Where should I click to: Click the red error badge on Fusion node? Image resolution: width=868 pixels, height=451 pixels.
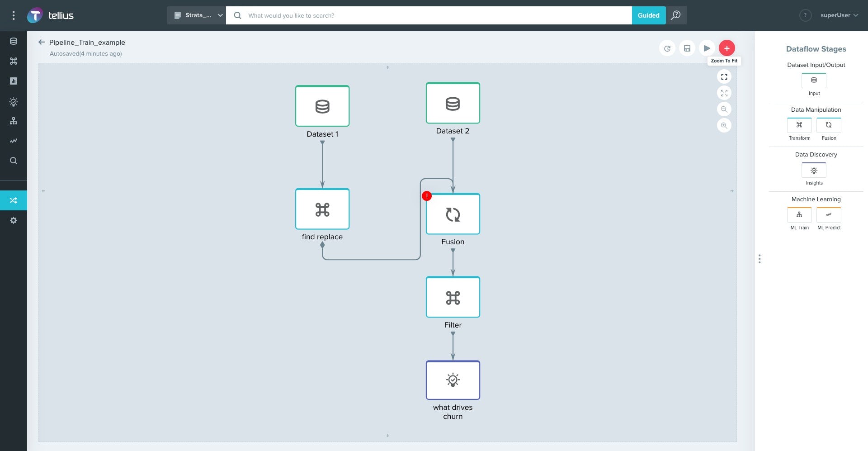click(426, 196)
